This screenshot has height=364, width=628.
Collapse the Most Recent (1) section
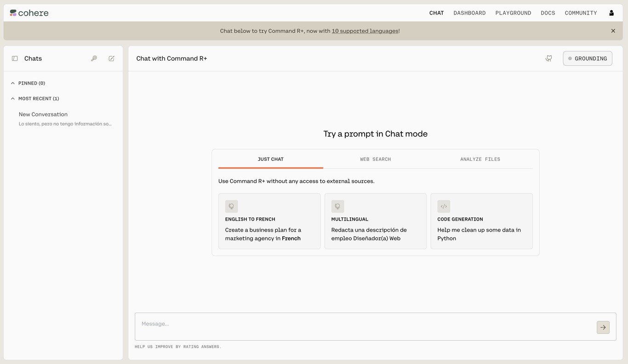click(x=35, y=98)
